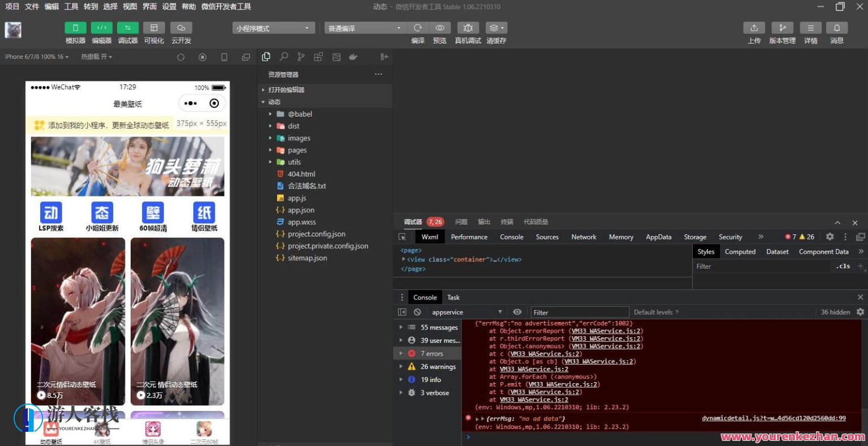
Task: Open console settings gear beside 36 hidden
Action: tap(860, 312)
